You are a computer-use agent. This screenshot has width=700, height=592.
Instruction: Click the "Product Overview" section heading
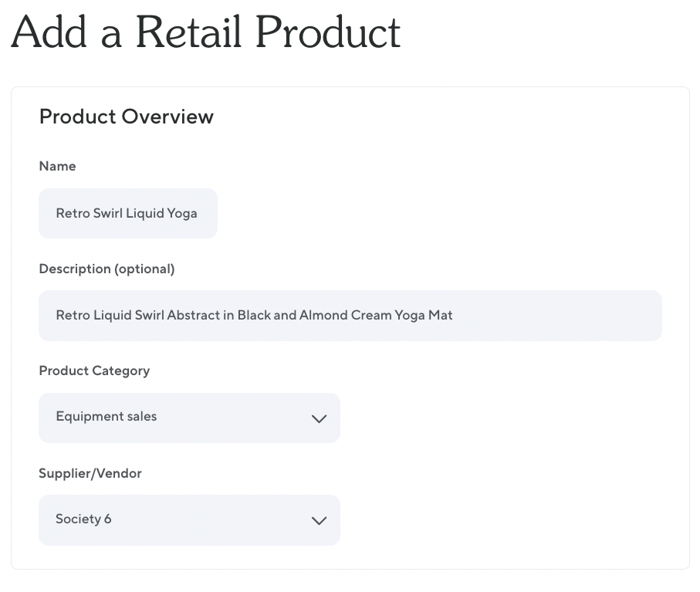[126, 117]
